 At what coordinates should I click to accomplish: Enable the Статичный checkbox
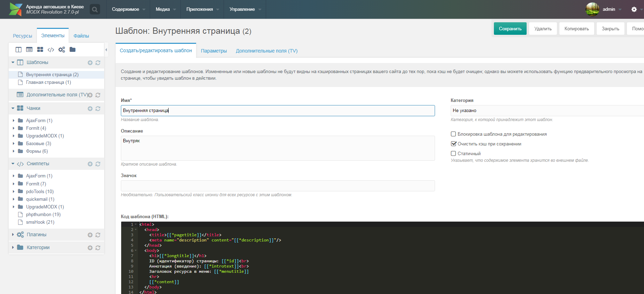pyautogui.click(x=453, y=153)
